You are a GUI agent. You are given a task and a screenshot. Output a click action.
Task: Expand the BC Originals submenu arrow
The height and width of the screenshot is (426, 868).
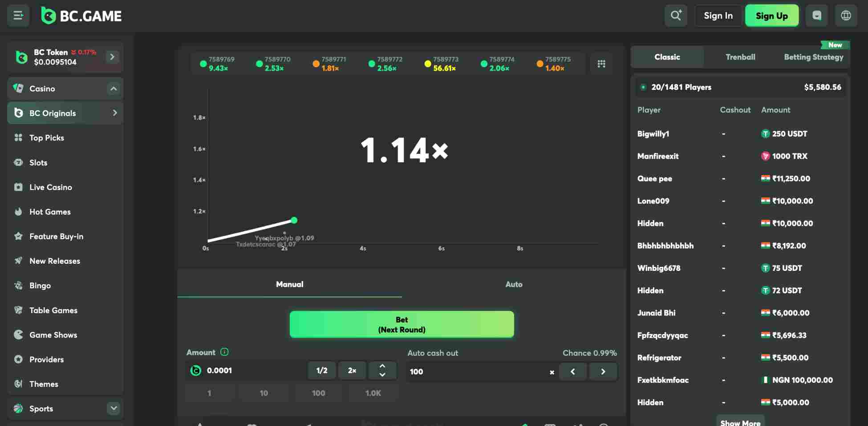pyautogui.click(x=115, y=113)
